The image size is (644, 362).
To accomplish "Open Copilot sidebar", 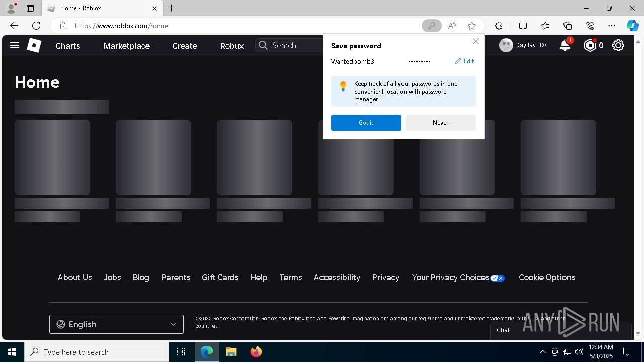I will (633, 26).
